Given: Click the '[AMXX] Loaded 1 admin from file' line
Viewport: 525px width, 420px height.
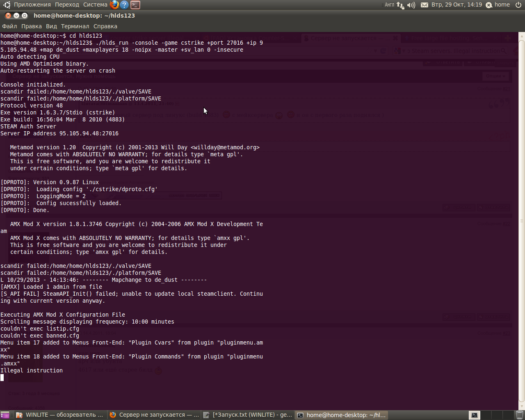Looking at the screenshot, I should pyautogui.click(x=51, y=287).
